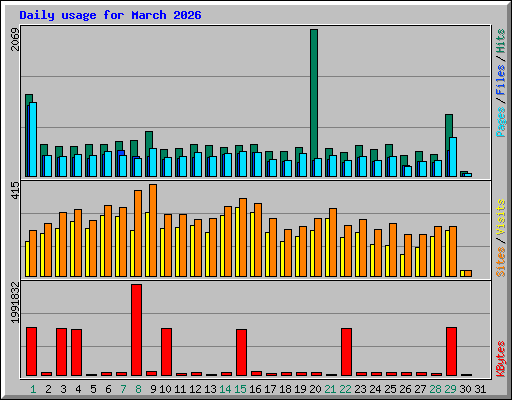The width and height of the screenshot is (512, 400).
Task: Click the 2069 hits axis label
Action: [15, 39]
